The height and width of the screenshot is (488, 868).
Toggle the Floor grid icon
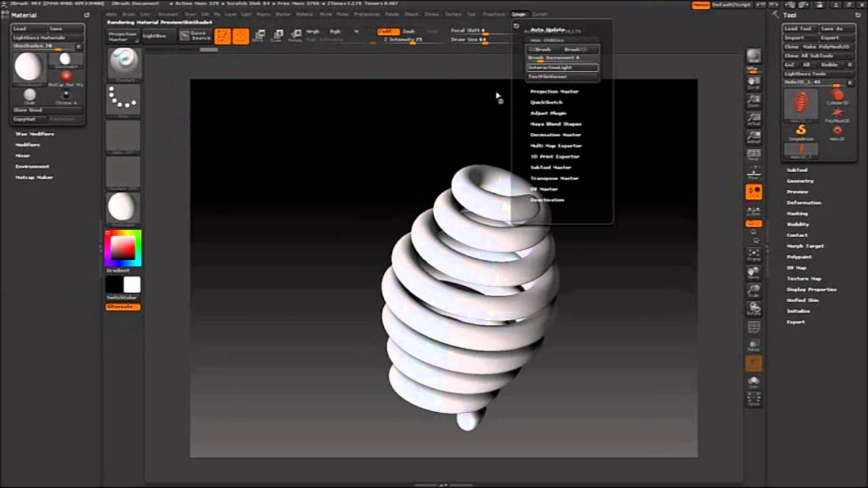753,174
